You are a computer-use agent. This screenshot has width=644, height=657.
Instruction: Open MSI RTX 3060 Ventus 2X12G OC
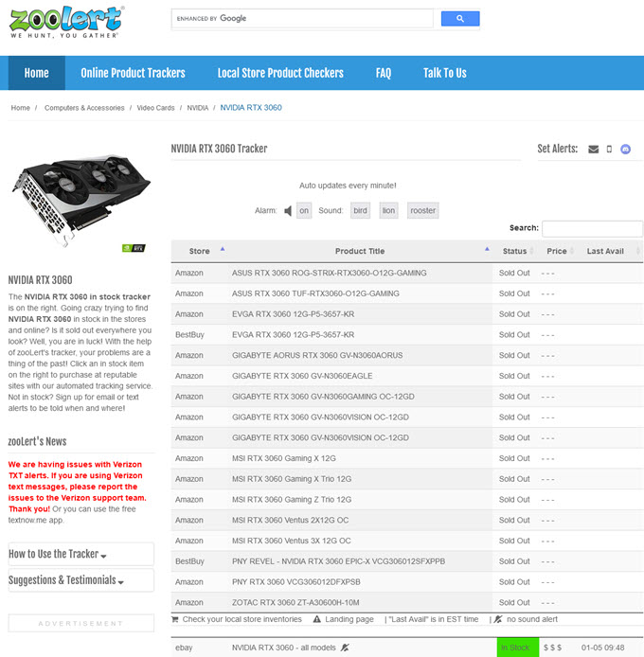click(290, 520)
